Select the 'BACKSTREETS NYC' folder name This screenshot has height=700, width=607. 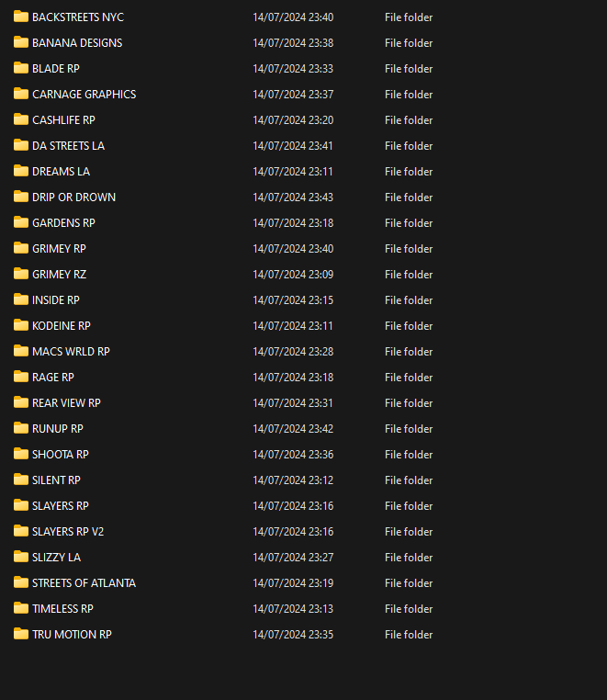pyautogui.click(x=78, y=17)
